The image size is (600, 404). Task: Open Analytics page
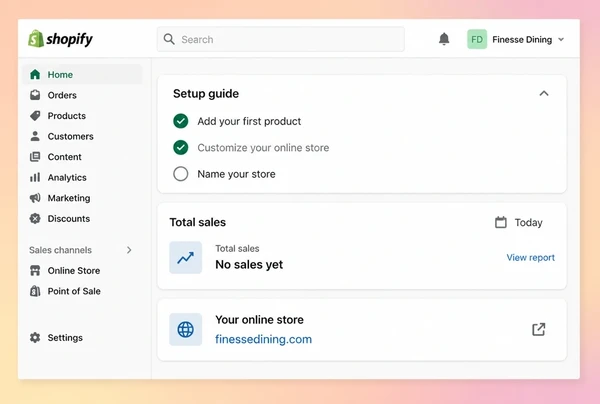coord(82,177)
